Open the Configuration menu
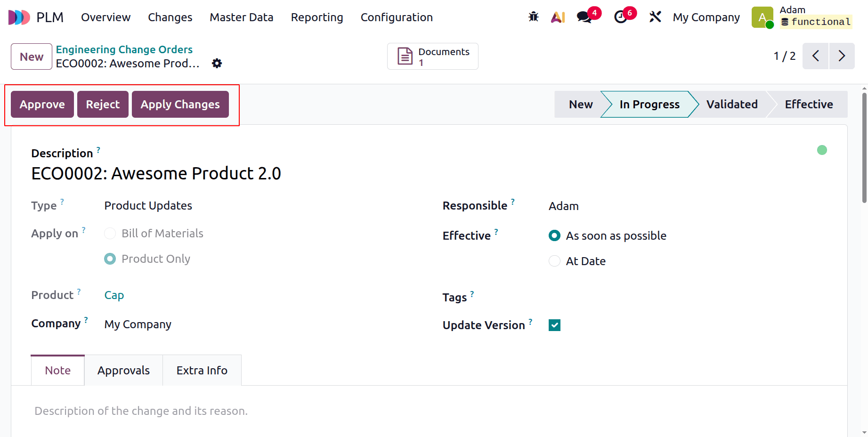This screenshot has width=868, height=437. 397,17
